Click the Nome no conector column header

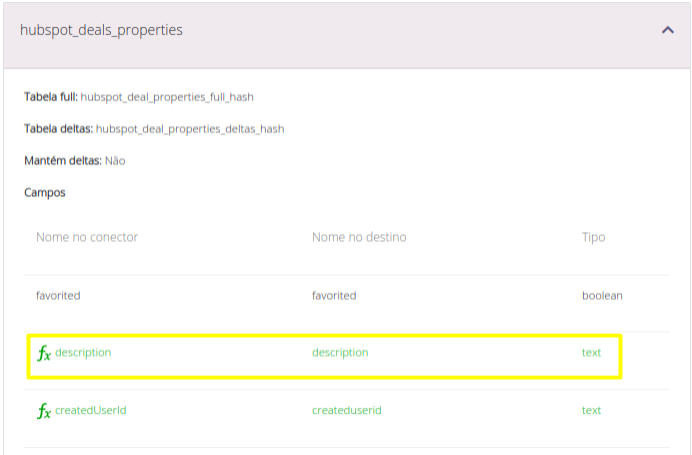tap(87, 238)
